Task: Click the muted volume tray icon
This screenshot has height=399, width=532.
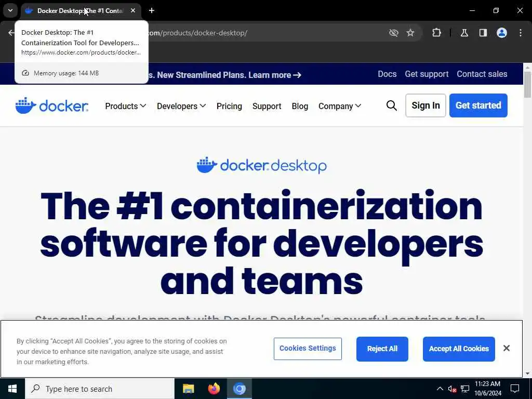Action: pos(452,389)
